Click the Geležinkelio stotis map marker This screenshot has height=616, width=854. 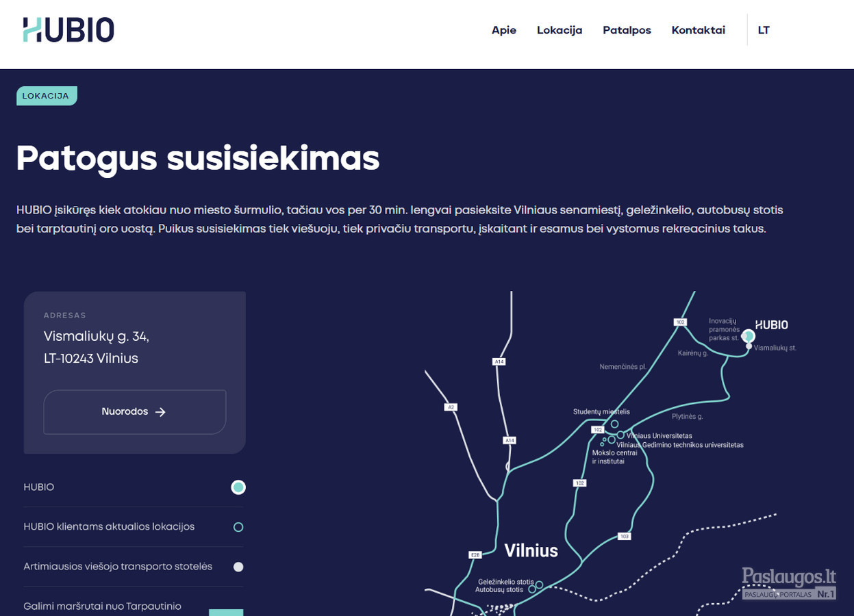click(x=540, y=585)
